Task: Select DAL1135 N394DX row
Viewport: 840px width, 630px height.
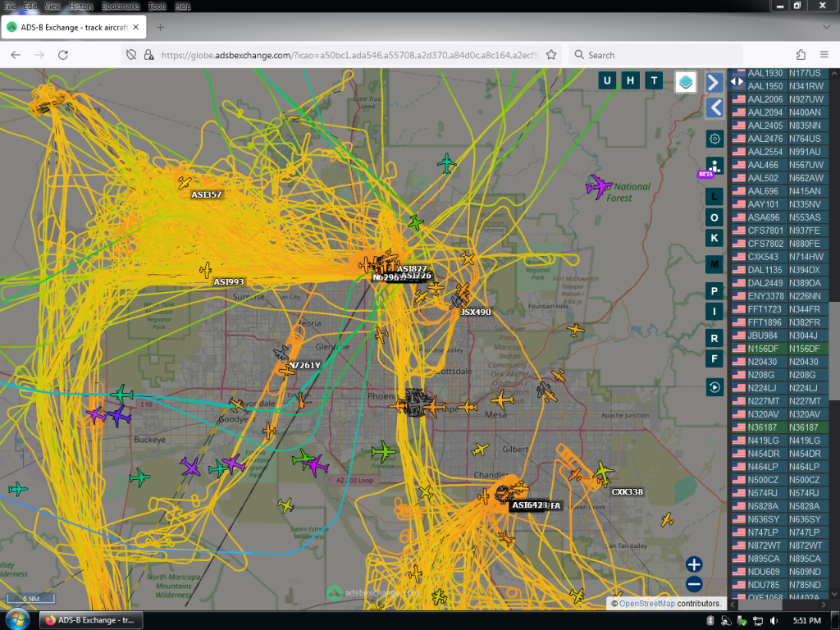Action: tap(780, 270)
